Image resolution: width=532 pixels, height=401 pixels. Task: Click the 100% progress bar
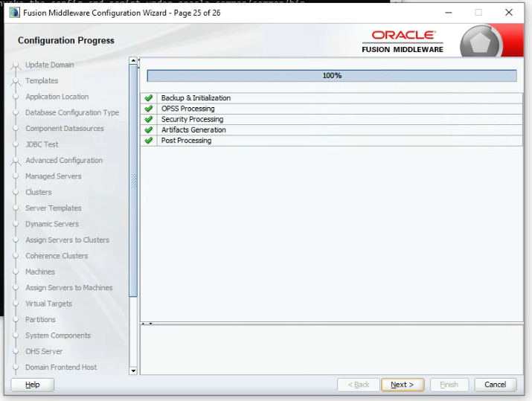[332, 76]
